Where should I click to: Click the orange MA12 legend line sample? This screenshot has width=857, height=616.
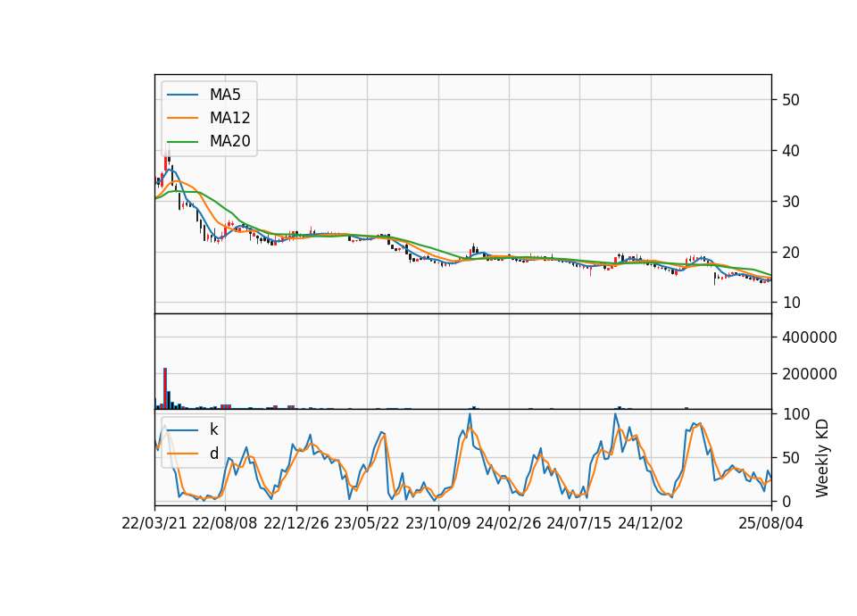[182, 118]
